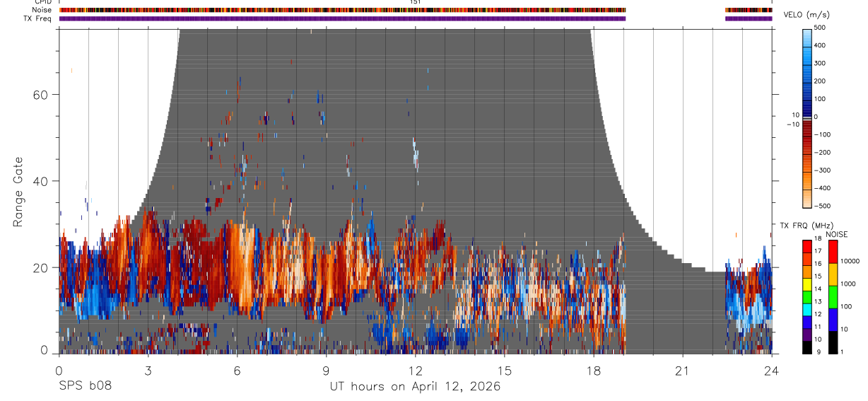
Task: Click the 9 MHz label on TX FRQ scale
Action: (819, 351)
